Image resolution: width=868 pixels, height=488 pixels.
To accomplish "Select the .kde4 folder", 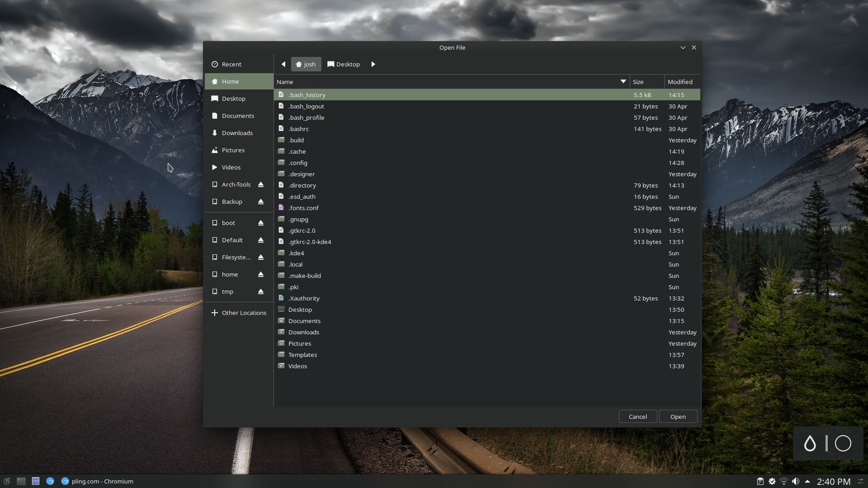I will pos(487,253).
